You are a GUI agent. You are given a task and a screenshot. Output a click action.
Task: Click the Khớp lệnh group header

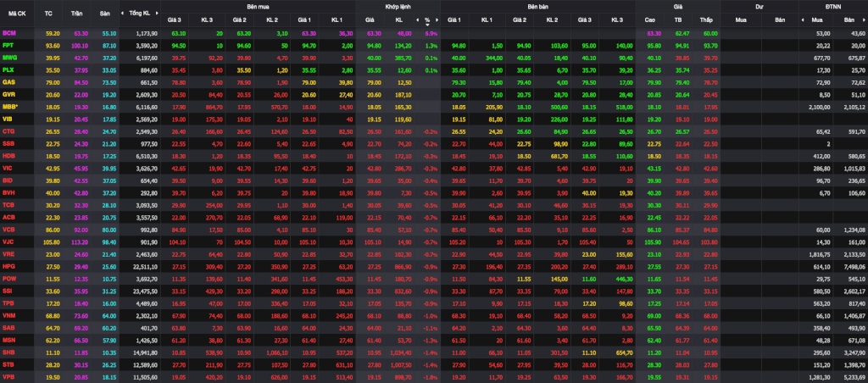[398, 6]
